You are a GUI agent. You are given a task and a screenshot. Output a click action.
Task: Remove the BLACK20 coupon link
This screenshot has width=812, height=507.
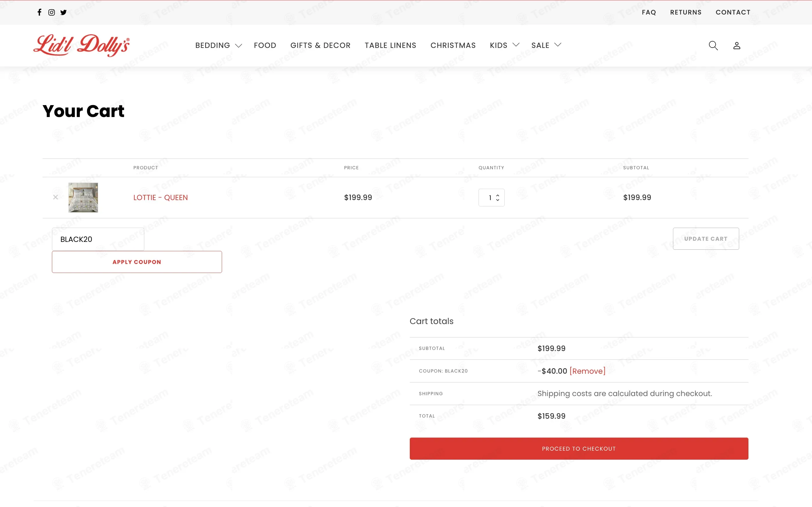(587, 371)
